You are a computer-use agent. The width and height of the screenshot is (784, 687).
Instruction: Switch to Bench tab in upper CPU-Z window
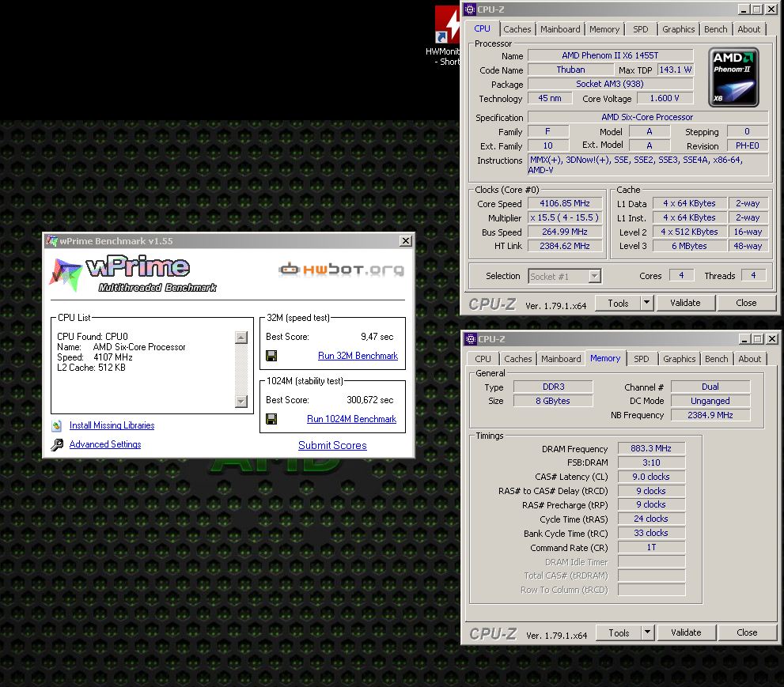[715, 29]
